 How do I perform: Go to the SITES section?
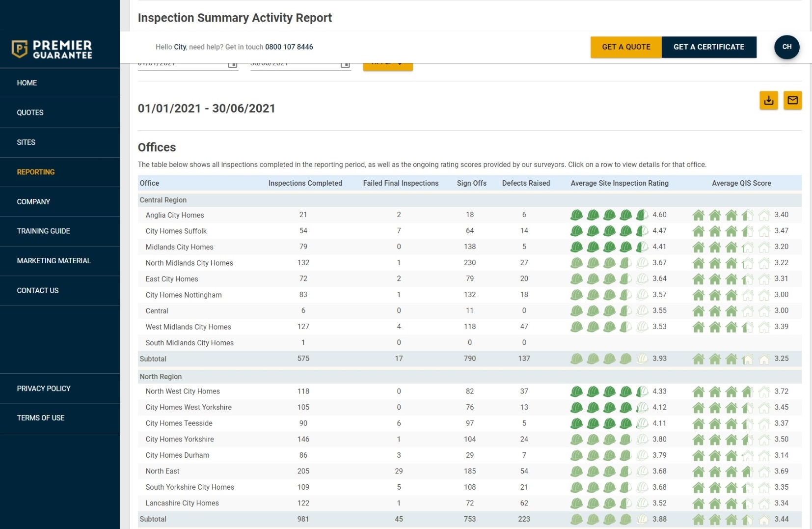[26, 142]
